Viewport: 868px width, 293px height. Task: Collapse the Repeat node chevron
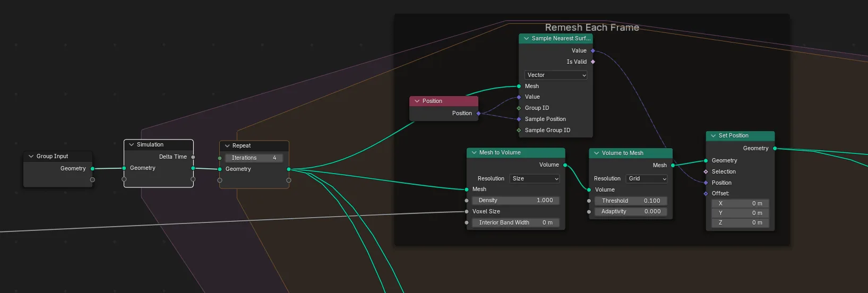click(x=227, y=145)
